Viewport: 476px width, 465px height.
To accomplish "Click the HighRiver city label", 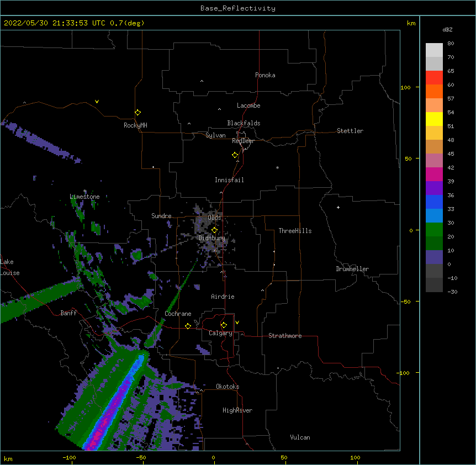I will [237, 410].
